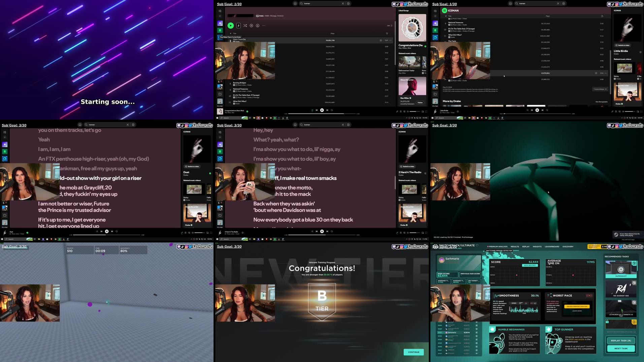This screenshot has height=362, width=644.
Task: Pause ICEMAN with green header button
Action: [x=444, y=10]
